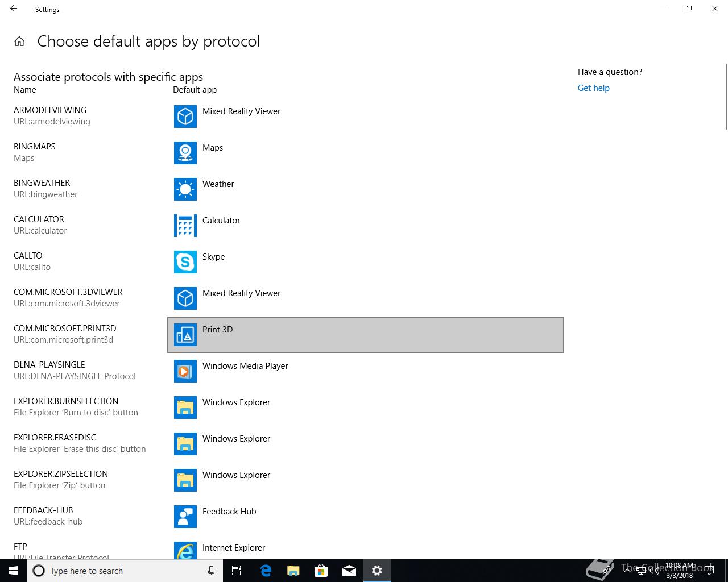Click the 'Burn to disc' button description
The width and height of the screenshot is (728, 582).
(76, 413)
